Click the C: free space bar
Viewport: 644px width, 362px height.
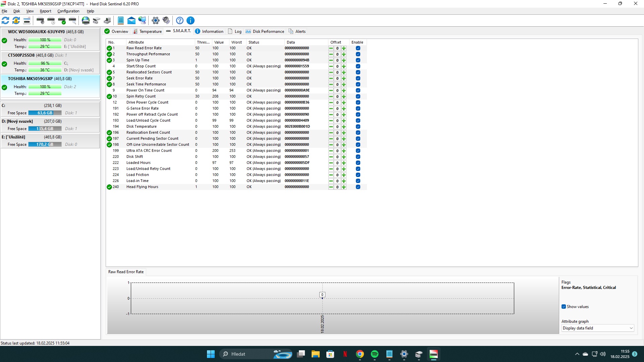click(x=45, y=113)
